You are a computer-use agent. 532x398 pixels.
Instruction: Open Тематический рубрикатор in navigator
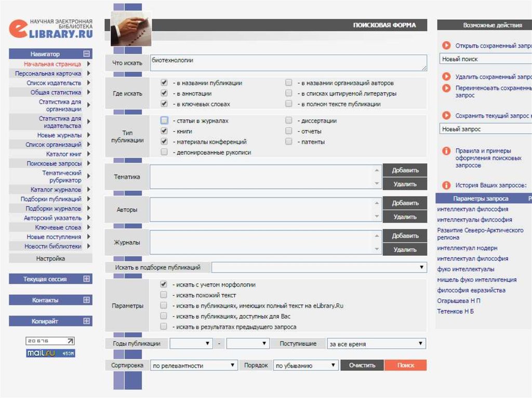61,176
